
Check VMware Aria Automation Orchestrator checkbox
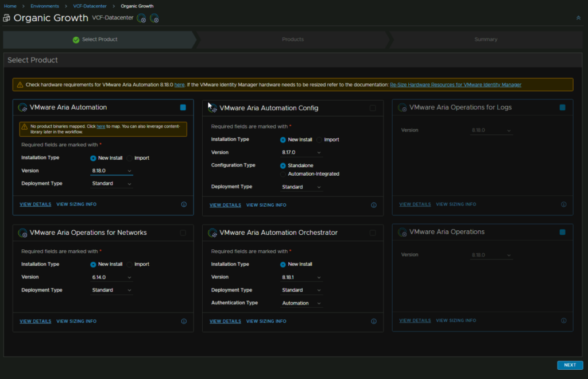[373, 233]
